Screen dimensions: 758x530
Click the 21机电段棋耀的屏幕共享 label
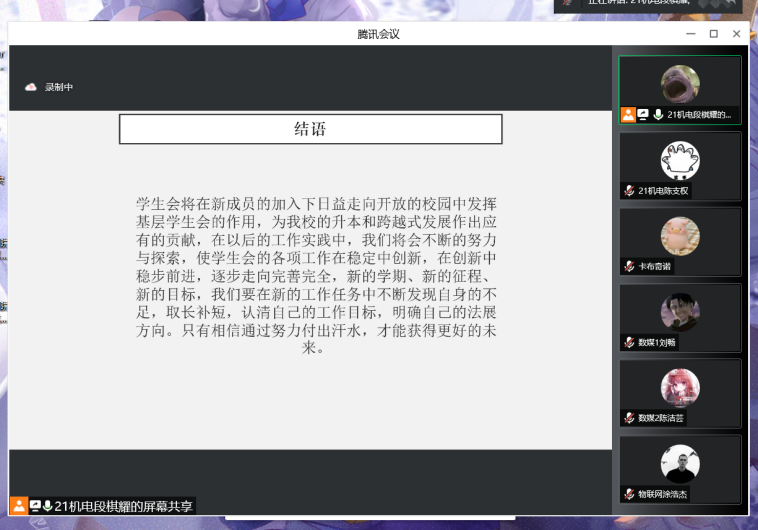click(124, 506)
